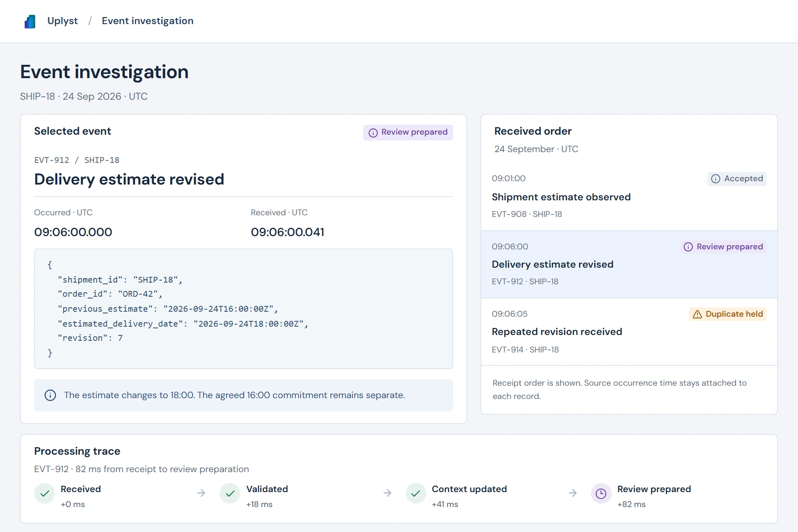Click the arrow between Received and Validated
798x532 pixels.
[x=201, y=493]
